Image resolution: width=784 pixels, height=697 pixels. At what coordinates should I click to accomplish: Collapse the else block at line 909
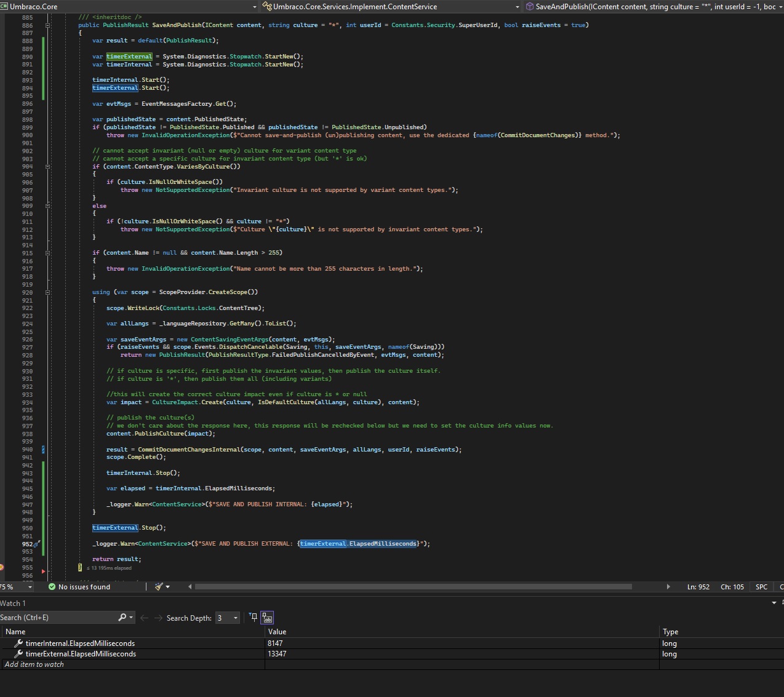pyautogui.click(x=47, y=206)
